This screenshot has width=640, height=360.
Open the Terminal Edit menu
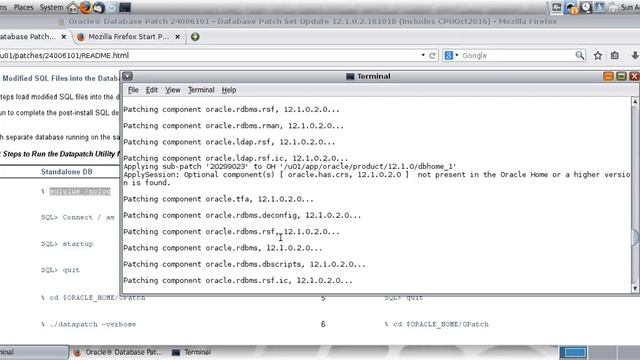coord(152,90)
